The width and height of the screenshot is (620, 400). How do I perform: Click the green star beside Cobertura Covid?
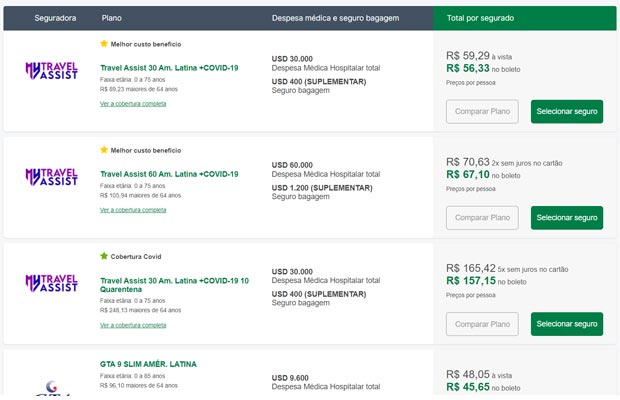pyautogui.click(x=104, y=256)
